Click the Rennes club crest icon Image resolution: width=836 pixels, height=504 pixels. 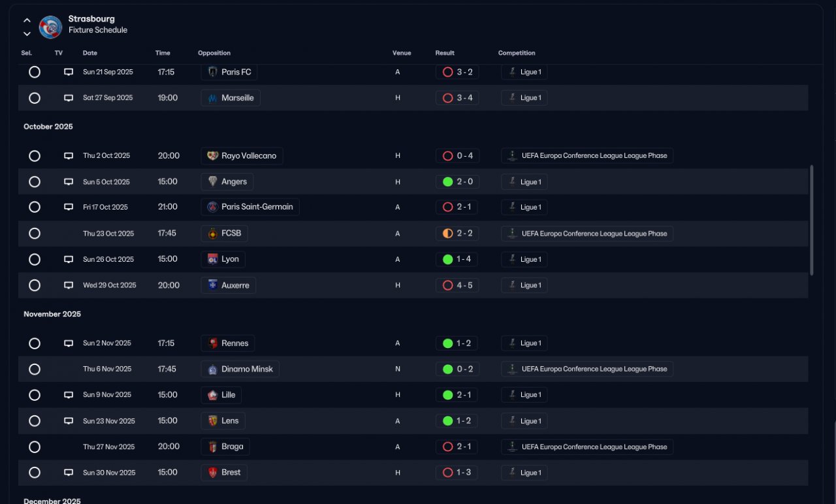(x=212, y=343)
